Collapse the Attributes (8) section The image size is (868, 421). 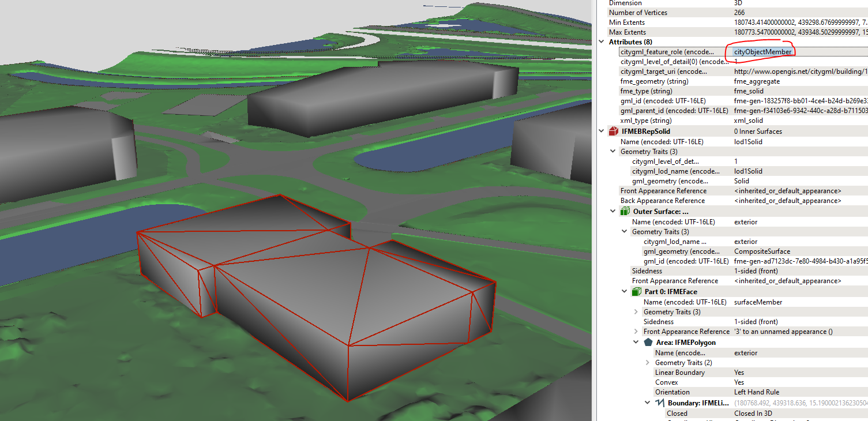603,42
